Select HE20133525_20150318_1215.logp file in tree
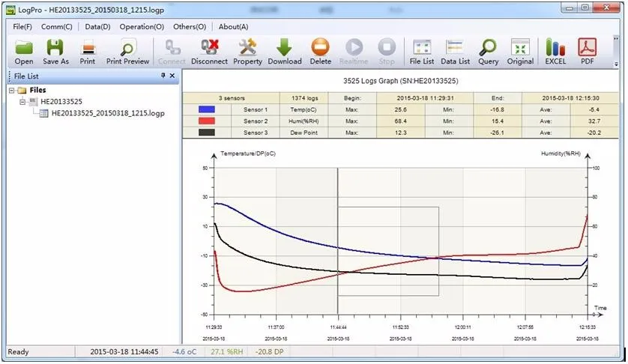The width and height of the screenshot is (628, 364). (108, 113)
